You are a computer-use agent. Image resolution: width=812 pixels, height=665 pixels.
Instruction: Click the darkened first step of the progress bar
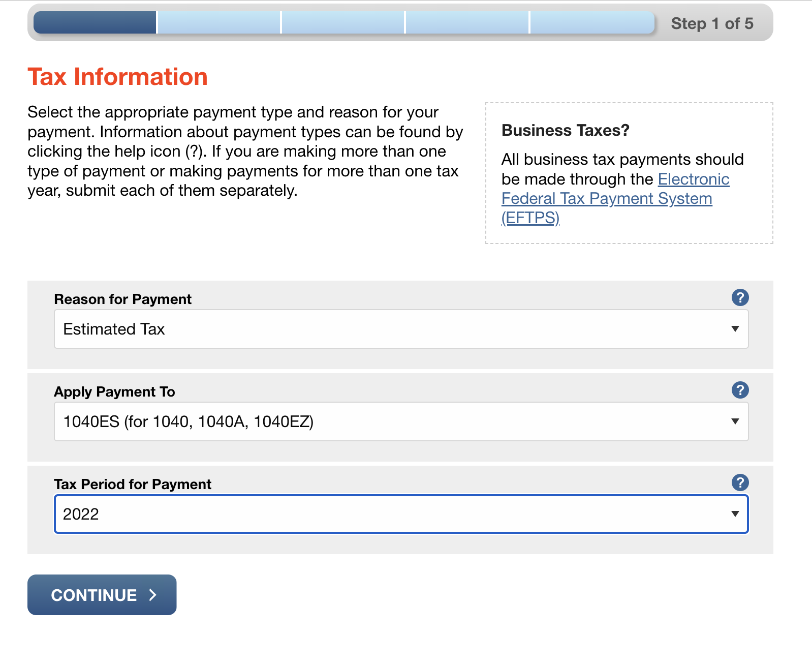(x=94, y=22)
